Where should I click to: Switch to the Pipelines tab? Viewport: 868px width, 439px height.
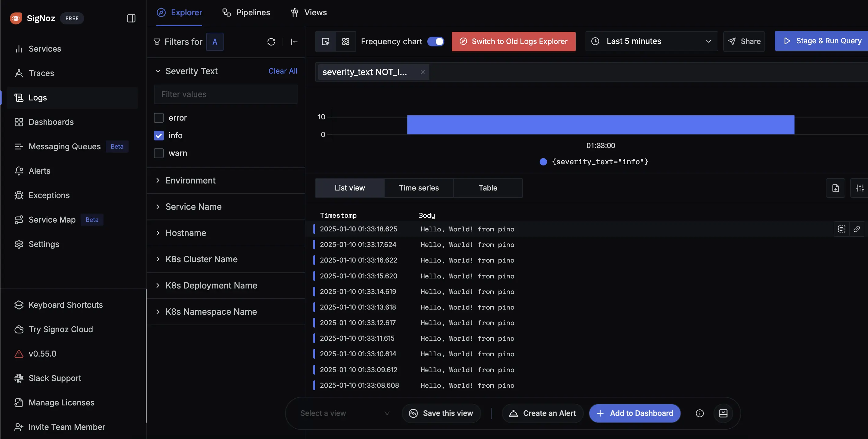[246, 13]
